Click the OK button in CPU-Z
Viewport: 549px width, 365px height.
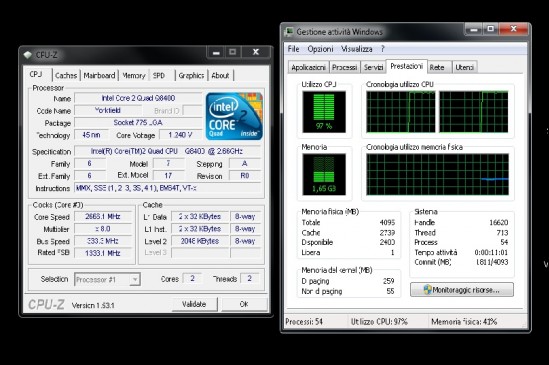[x=244, y=304]
